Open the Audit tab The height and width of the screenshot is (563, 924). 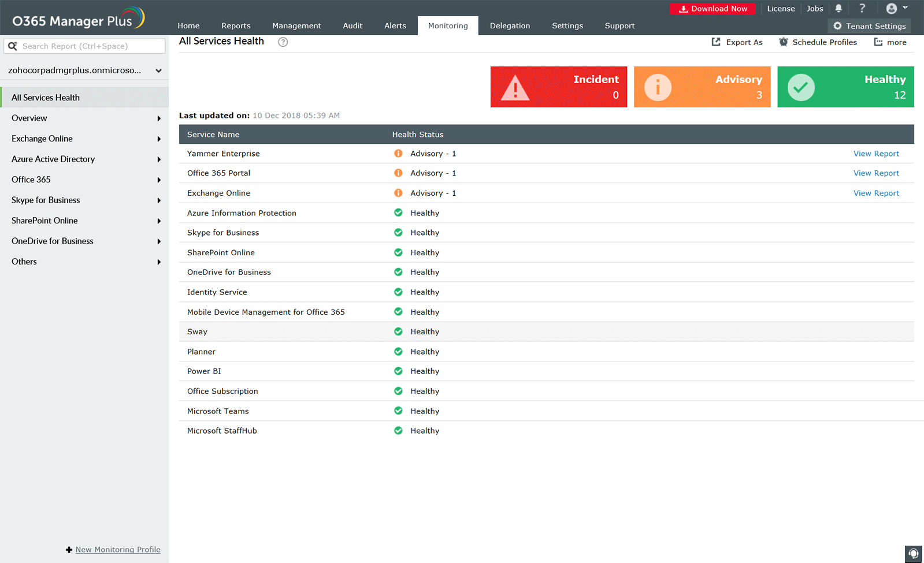click(352, 25)
